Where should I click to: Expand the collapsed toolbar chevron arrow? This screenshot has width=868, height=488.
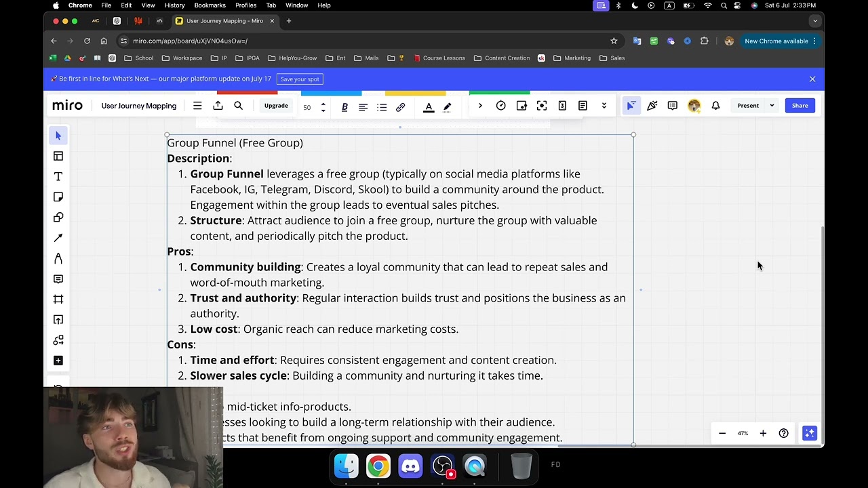tap(480, 106)
